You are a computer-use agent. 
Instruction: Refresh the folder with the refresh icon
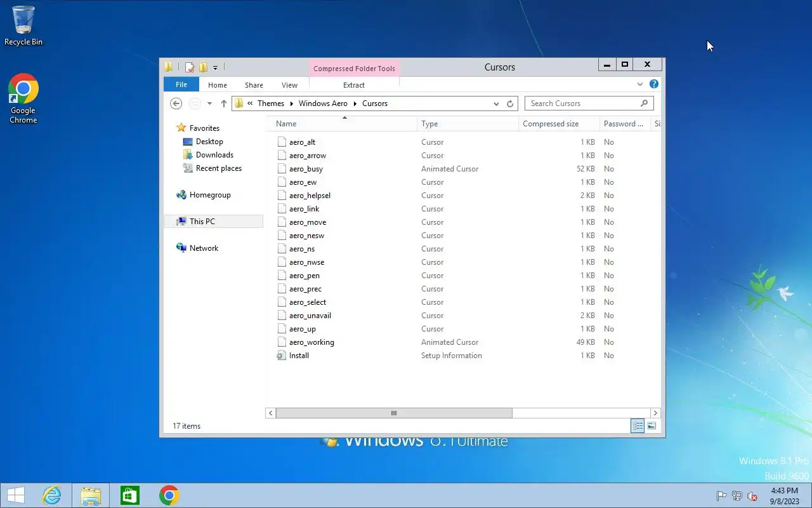click(510, 104)
